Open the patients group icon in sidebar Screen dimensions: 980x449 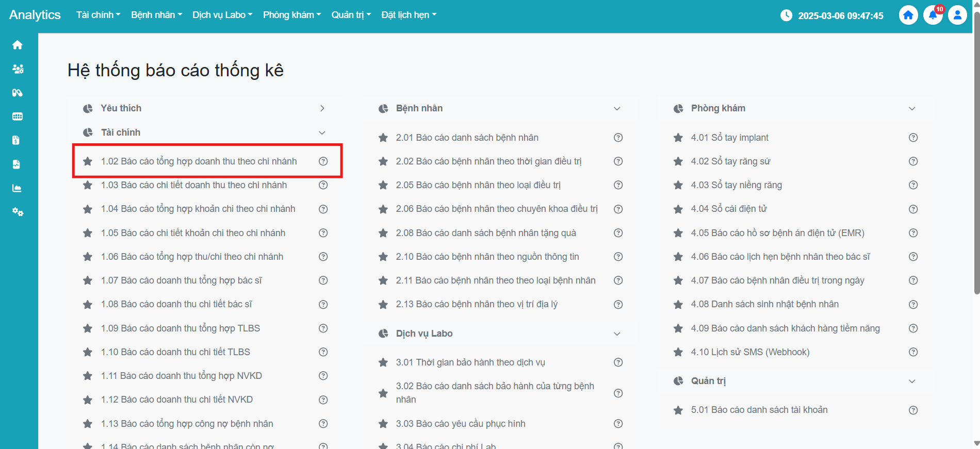click(x=18, y=69)
